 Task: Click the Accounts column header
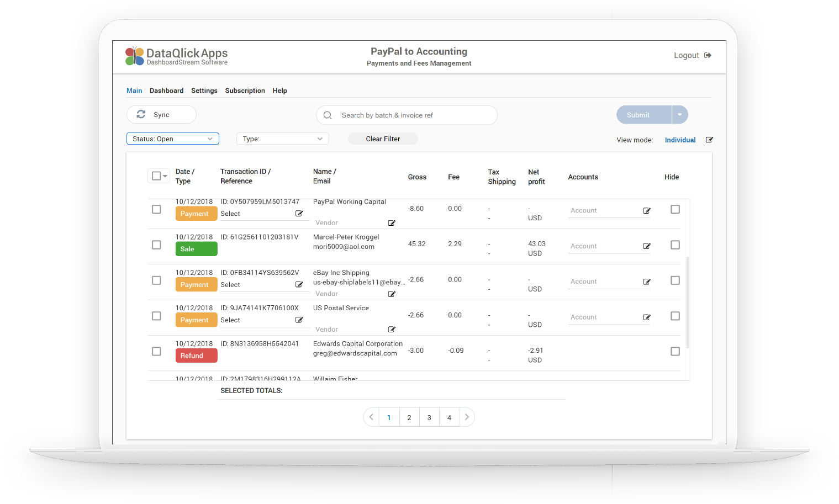tap(583, 177)
